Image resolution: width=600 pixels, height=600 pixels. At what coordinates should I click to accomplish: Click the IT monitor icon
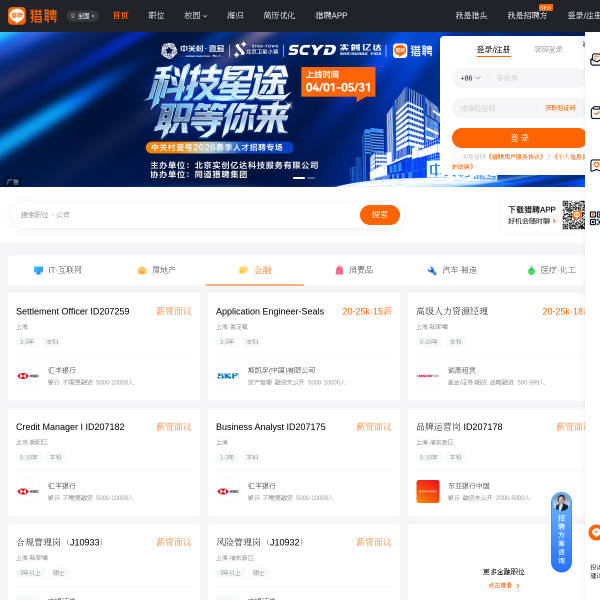point(38,271)
